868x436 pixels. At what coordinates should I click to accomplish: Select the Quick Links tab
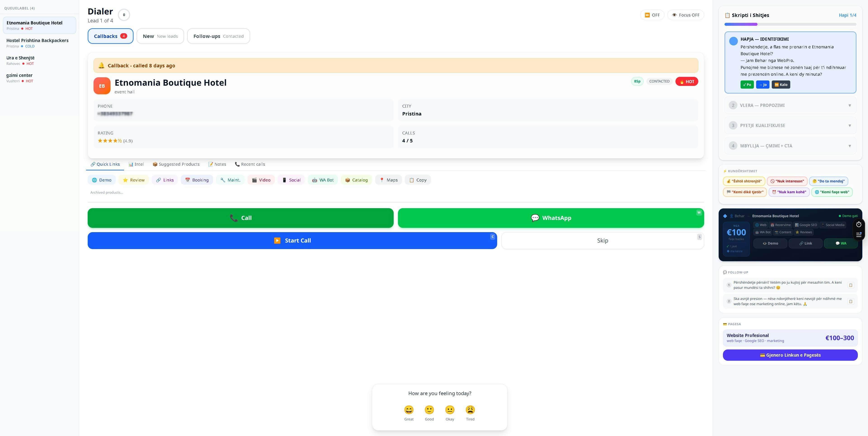tap(105, 164)
